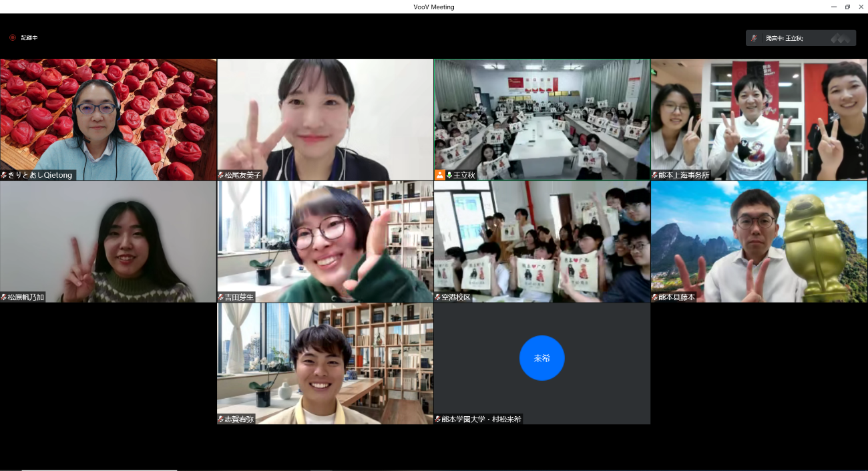Restore down the VooV Meeting window
Screen dimensions: 868x471
847,7
